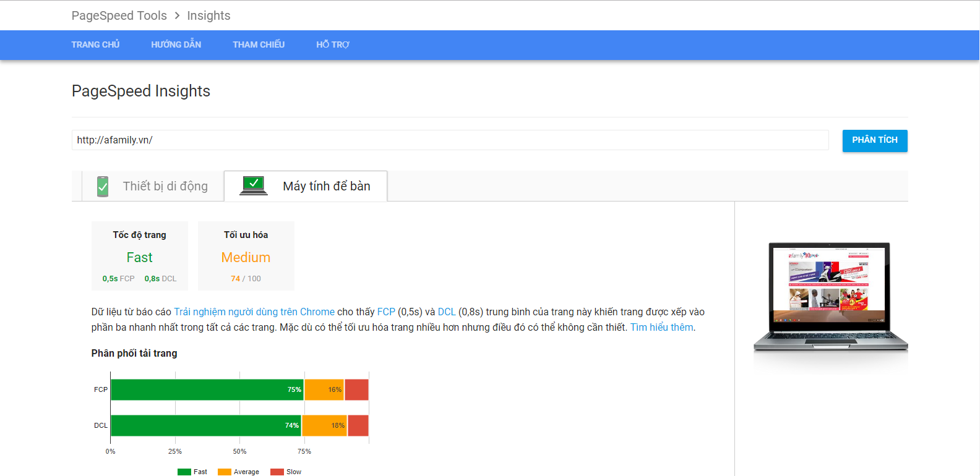Viewport: 980px width, 476px height.
Task: Select the Máy tính để bàn tab
Action: click(x=306, y=186)
